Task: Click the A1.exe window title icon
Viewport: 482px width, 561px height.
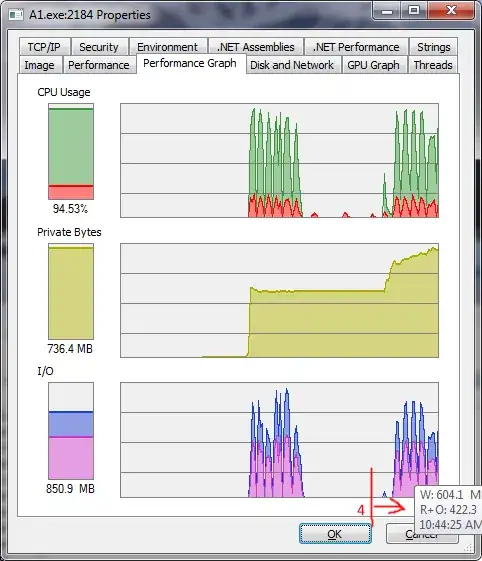Action: click(16, 15)
